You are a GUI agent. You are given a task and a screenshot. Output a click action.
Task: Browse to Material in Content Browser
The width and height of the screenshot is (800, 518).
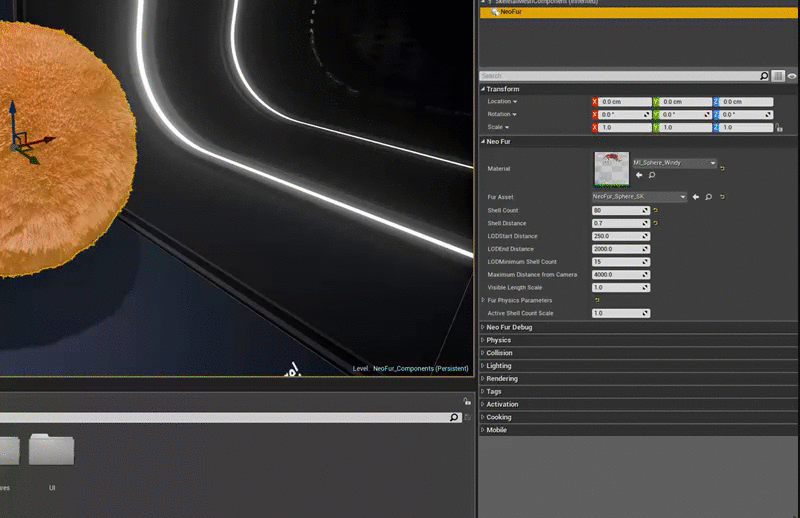(x=652, y=175)
